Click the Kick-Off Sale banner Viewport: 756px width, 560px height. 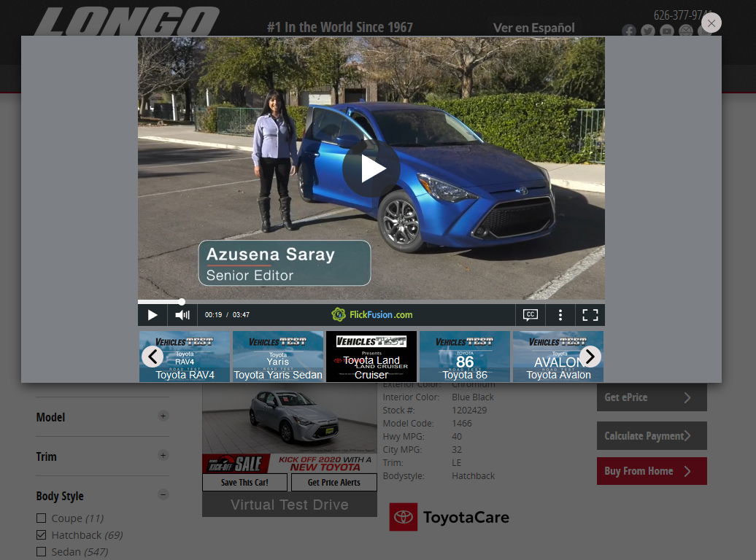(x=289, y=463)
